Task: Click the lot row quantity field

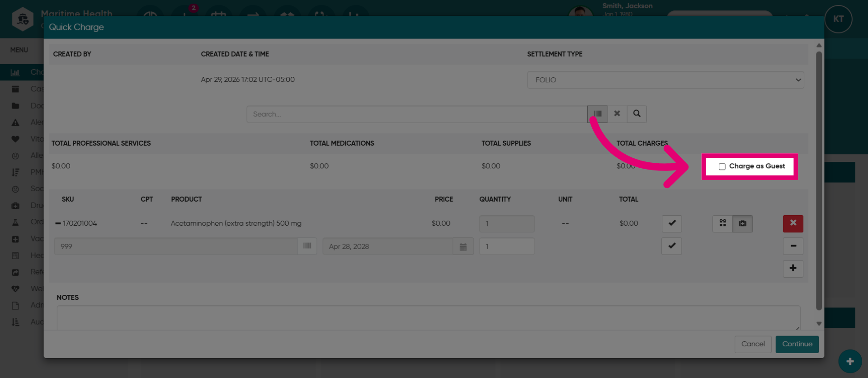Action: 507,246
